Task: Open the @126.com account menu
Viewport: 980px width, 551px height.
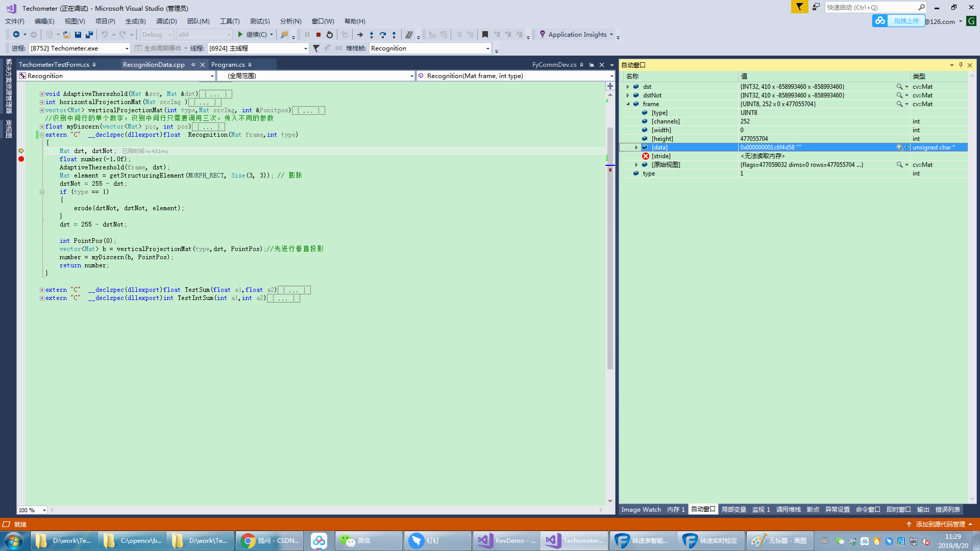Action: click(943, 21)
